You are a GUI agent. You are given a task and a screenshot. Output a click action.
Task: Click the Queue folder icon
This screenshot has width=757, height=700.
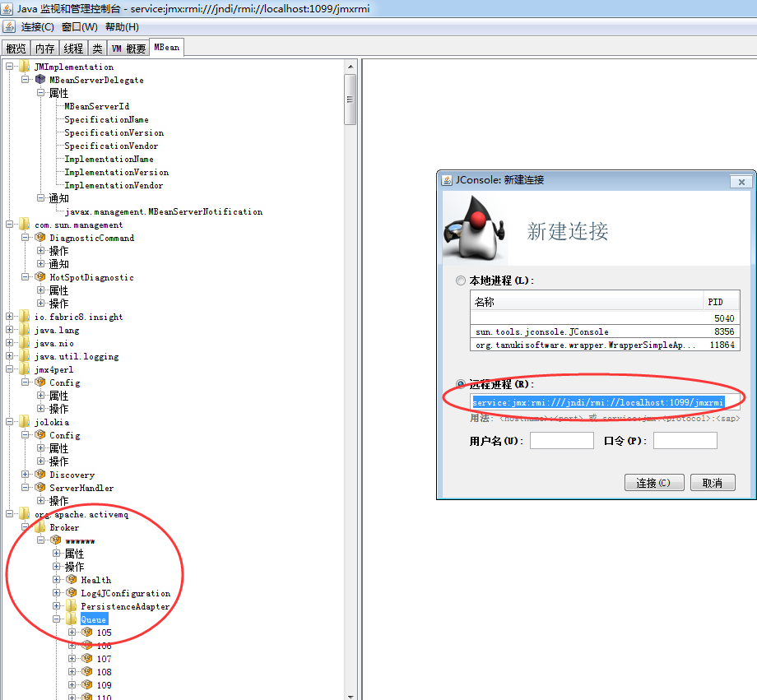tap(72, 619)
